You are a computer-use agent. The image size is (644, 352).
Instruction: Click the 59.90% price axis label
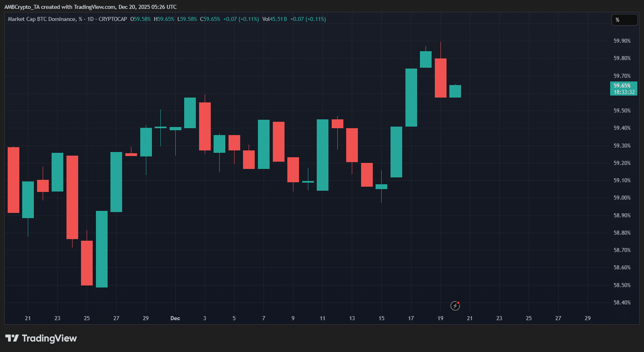(x=622, y=41)
